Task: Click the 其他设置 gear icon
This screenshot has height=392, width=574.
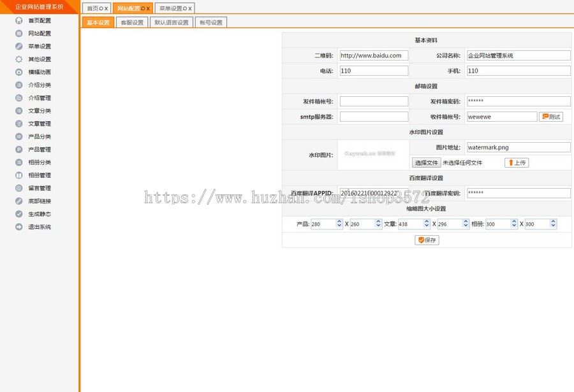Action: tap(19, 59)
